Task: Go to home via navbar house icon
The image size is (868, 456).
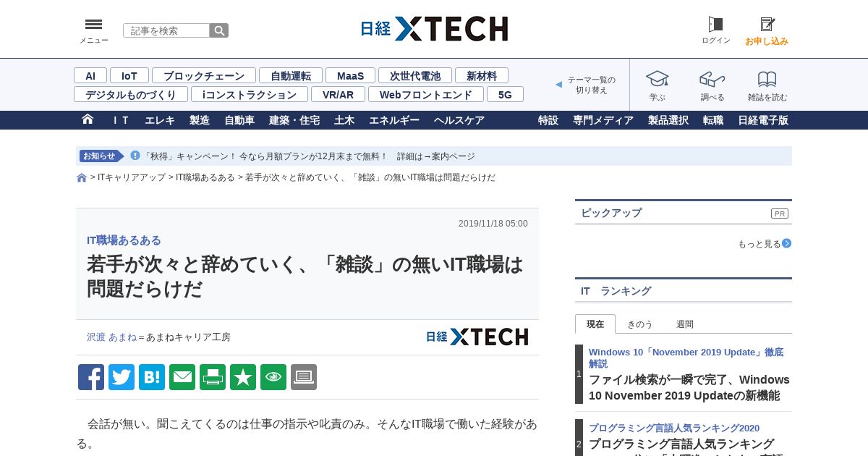Action: [x=88, y=119]
